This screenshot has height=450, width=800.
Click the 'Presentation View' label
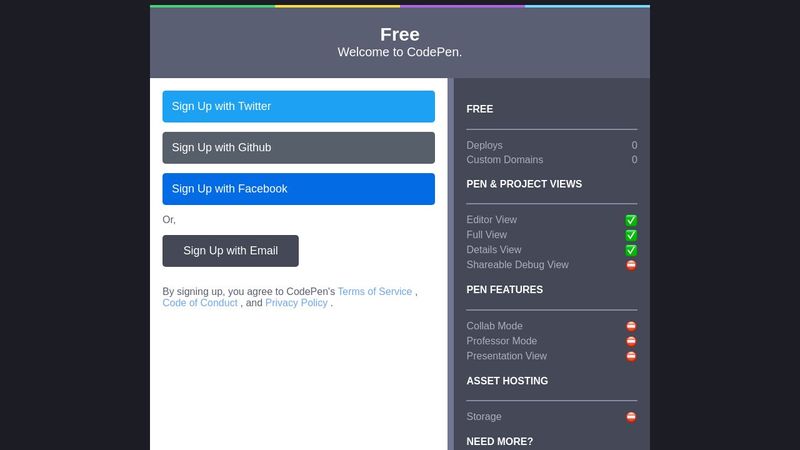507,356
